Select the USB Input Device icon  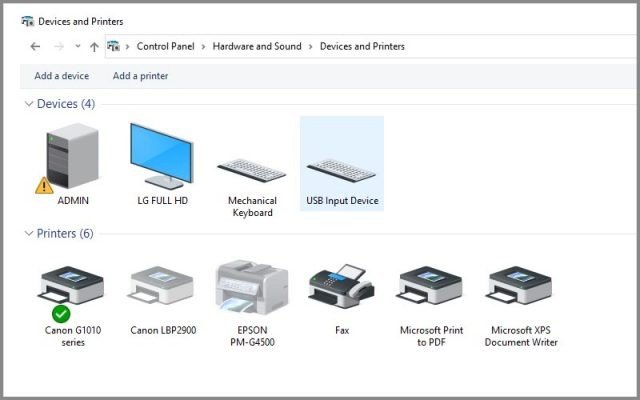click(x=342, y=171)
